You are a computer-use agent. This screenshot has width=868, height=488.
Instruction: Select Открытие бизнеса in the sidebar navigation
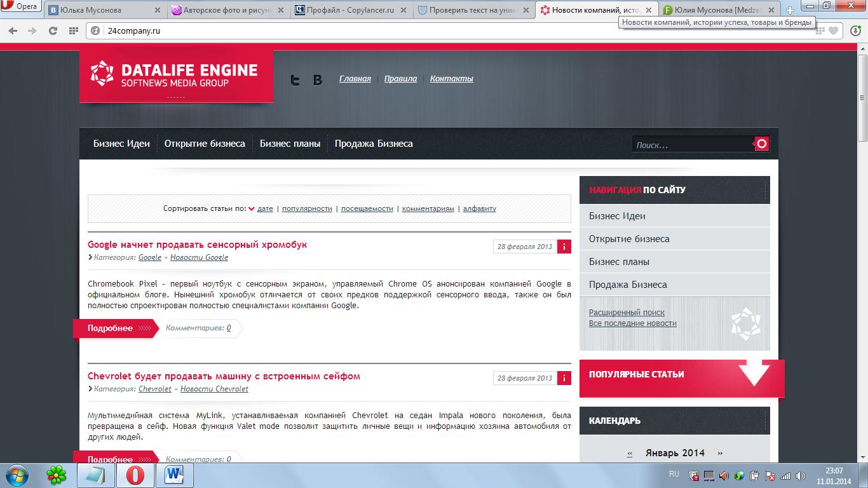[675, 239]
